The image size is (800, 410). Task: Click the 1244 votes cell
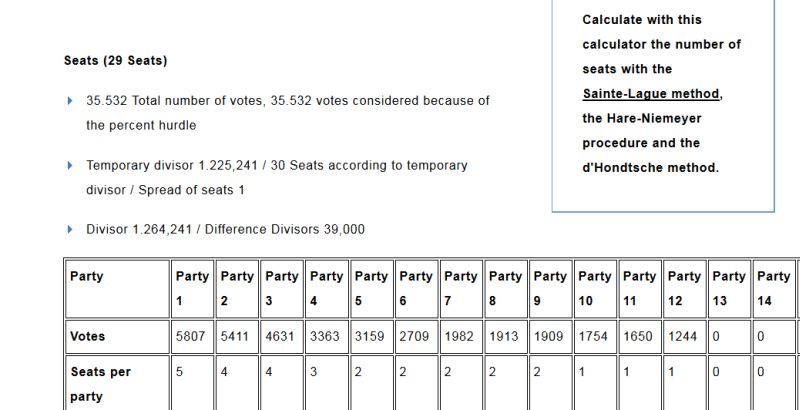click(x=685, y=337)
